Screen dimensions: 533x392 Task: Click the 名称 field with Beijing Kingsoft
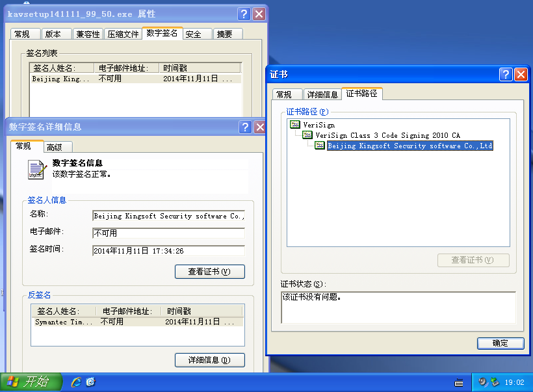pos(168,216)
